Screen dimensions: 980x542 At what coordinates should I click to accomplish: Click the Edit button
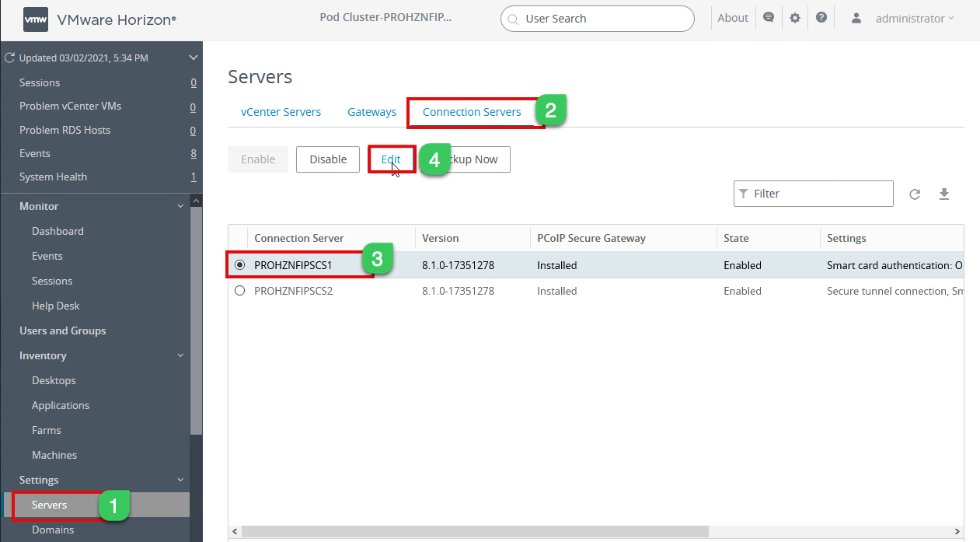[391, 159]
